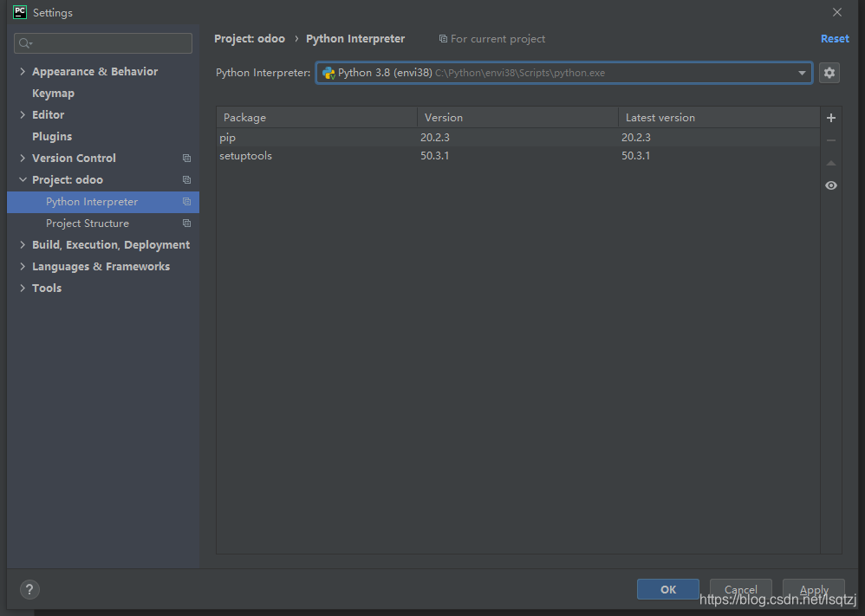Select Python Interpreter tree item
Image resolution: width=865 pixels, height=616 pixels.
(x=103, y=202)
